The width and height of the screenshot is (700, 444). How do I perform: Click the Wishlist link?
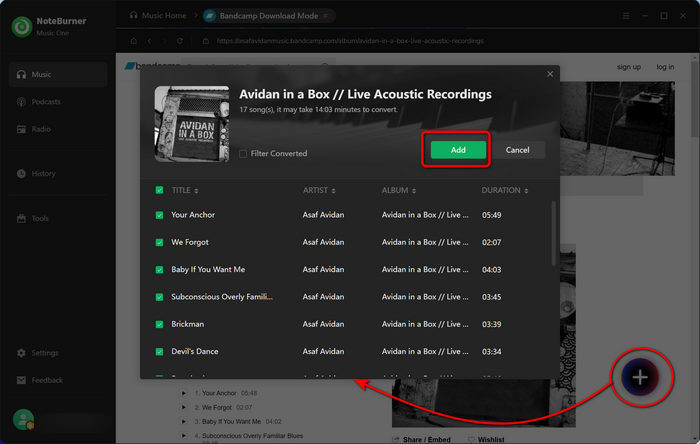click(x=487, y=440)
